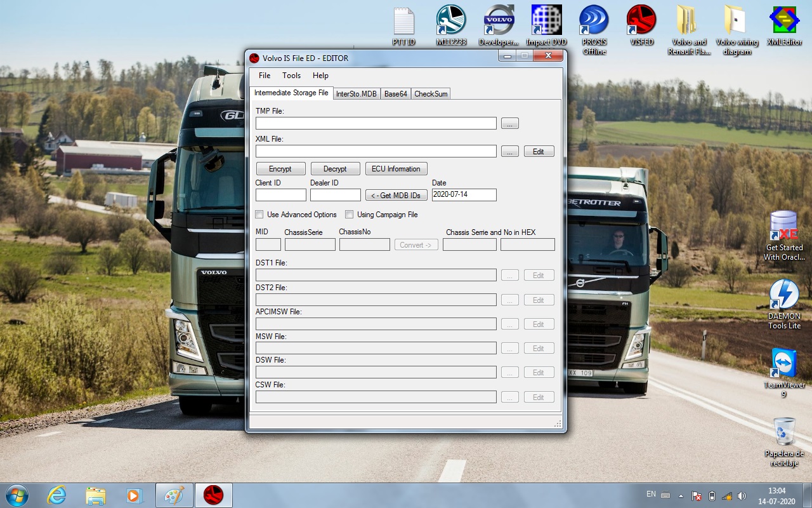Open the Papelera de reciclaje icon
Image resolution: width=812 pixels, height=508 pixels.
point(784,441)
